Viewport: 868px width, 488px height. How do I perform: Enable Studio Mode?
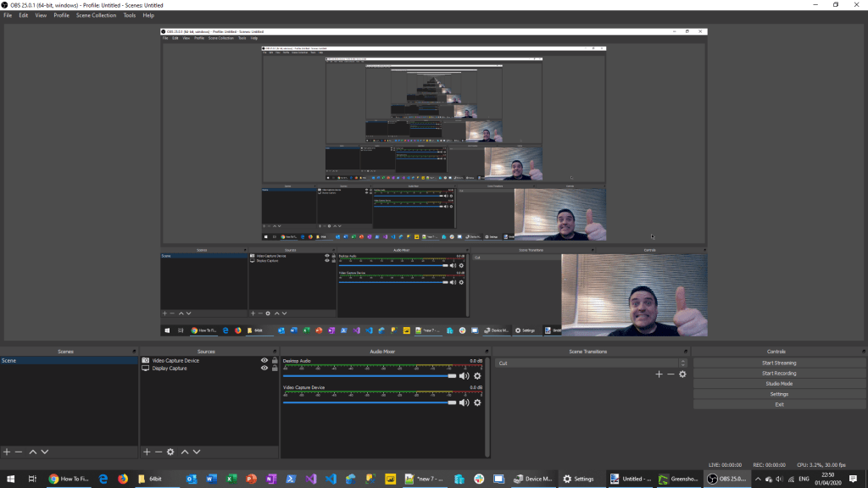point(778,384)
